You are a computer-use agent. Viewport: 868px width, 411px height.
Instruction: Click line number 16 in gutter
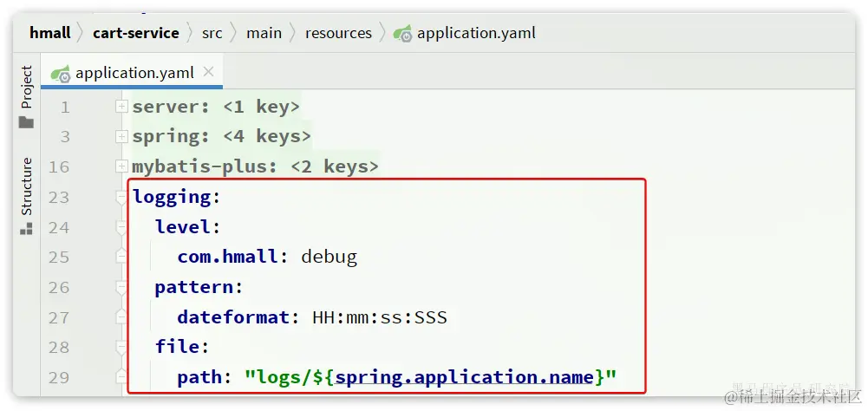click(x=59, y=166)
